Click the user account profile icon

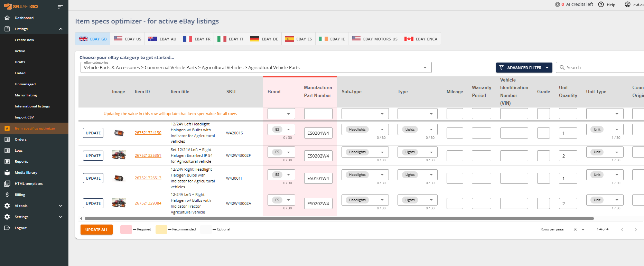coord(627,4)
